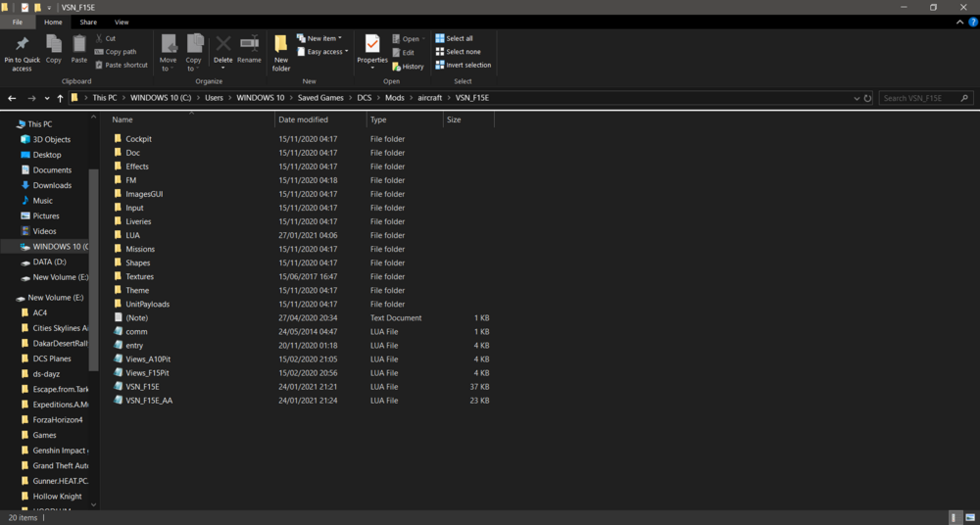The image size is (980, 525).
Task: Click Saved Games in address path
Action: click(x=321, y=98)
